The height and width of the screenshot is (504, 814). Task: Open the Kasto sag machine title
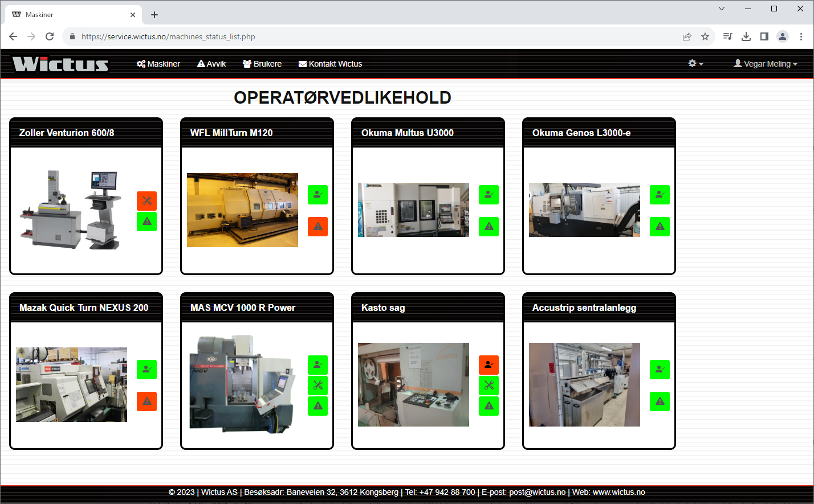[383, 308]
